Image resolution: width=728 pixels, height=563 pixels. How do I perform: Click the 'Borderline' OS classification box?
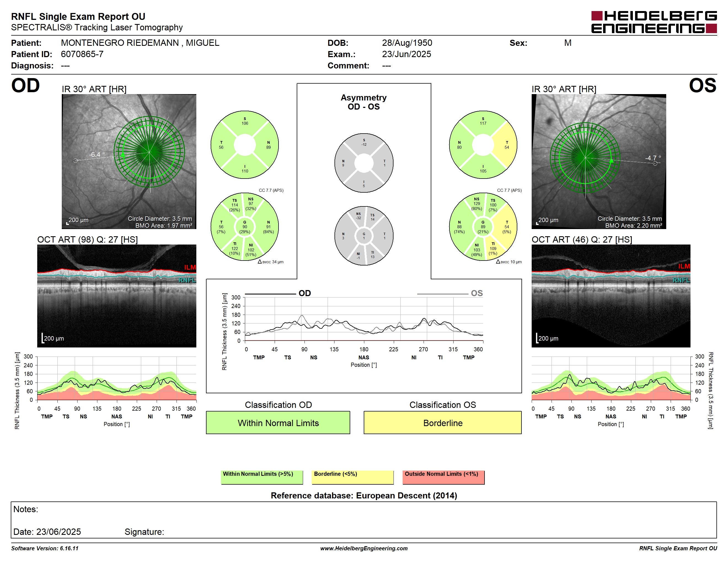(442, 423)
